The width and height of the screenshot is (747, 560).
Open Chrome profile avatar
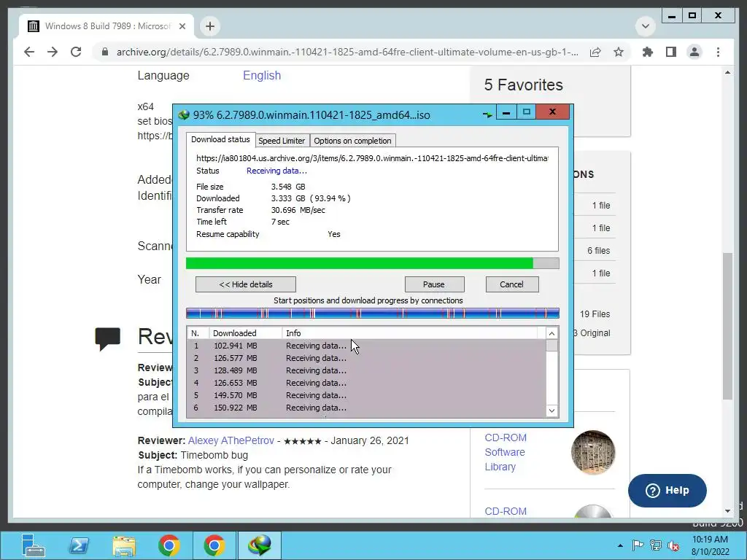pos(694,52)
